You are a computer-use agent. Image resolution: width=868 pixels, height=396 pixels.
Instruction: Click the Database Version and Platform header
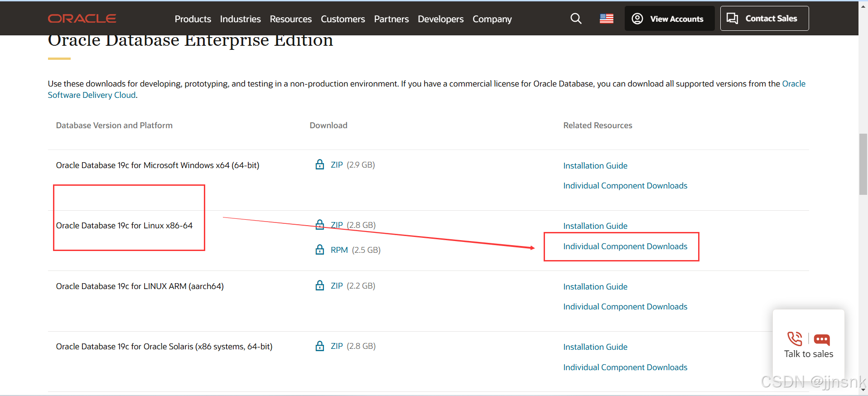pos(114,126)
